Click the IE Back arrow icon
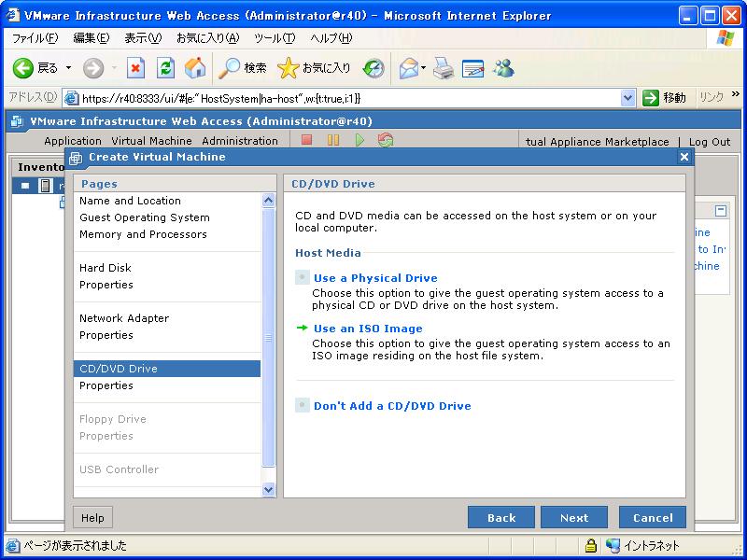747x560 pixels. 22,68
